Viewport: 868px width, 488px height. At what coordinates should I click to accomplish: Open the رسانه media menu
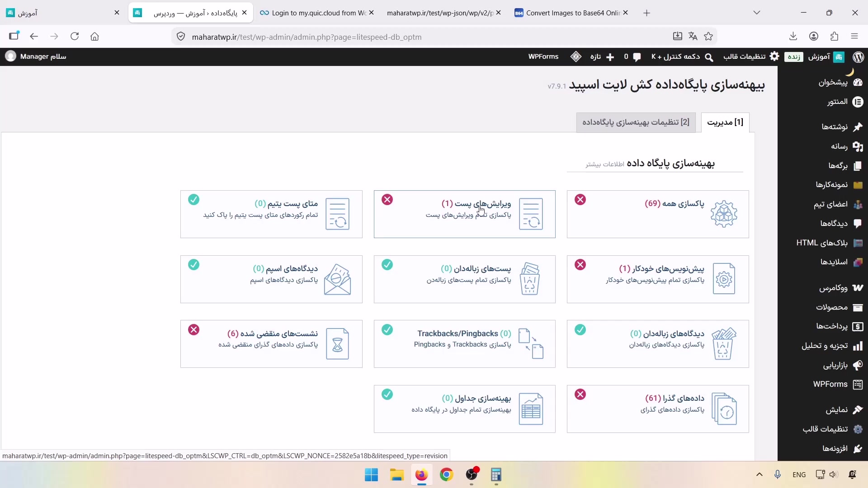[846, 146]
